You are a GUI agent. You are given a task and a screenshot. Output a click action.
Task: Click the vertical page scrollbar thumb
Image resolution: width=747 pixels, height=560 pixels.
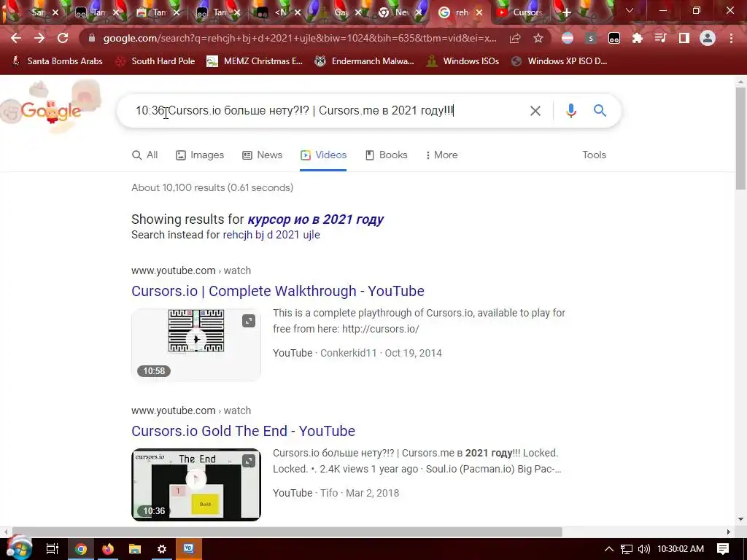click(x=740, y=138)
